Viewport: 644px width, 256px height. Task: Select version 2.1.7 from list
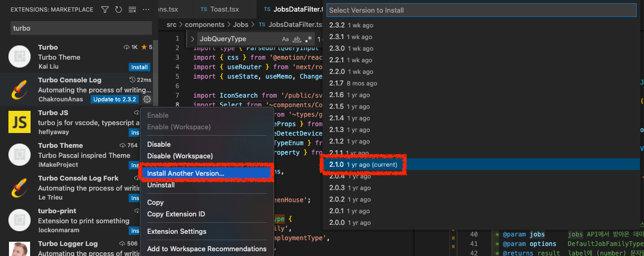[481, 83]
